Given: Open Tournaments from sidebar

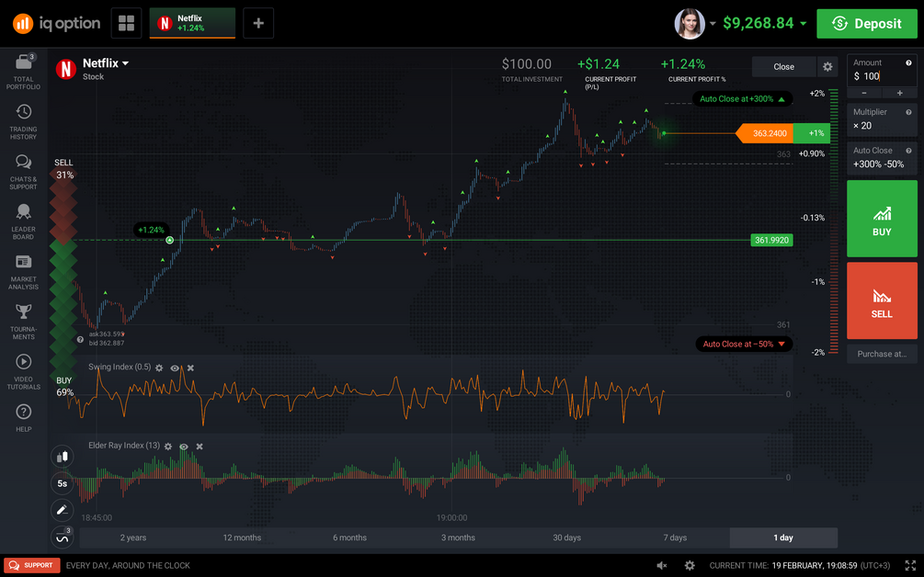Looking at the screenshot, I should pyautogui.click(x=24, y=322).
